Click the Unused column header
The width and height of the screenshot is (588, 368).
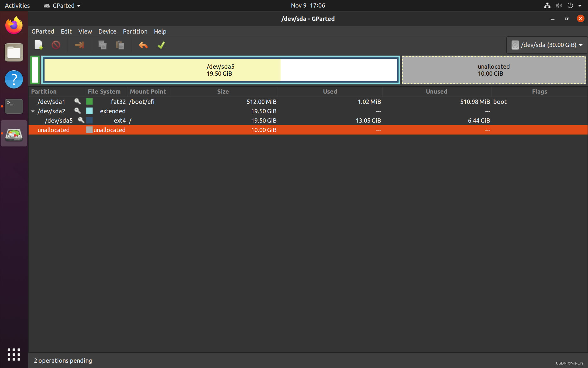click(x=437, y=91)
